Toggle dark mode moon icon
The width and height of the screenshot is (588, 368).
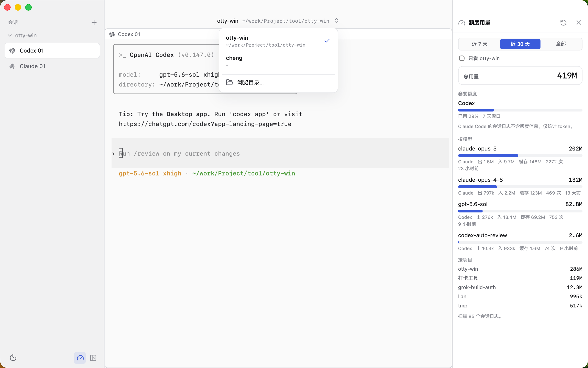pyautogui.click(x=13, y=357)
